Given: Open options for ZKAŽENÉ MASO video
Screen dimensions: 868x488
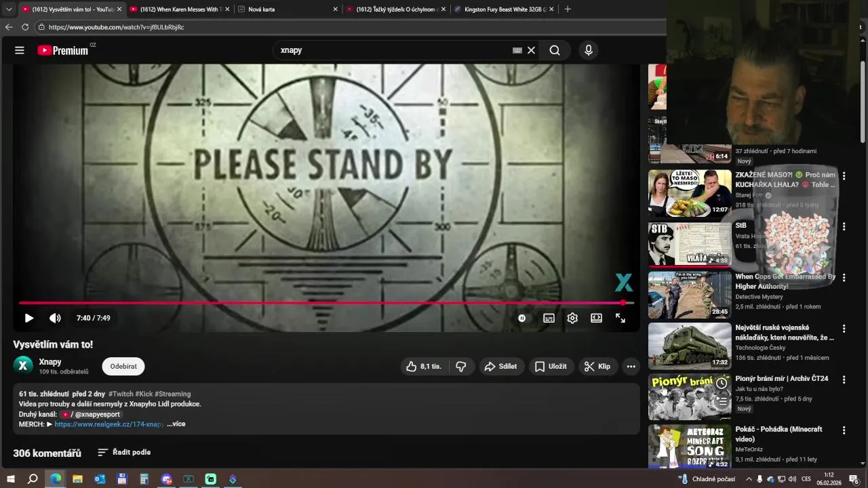Looking at the screenshot, I should point(844,176).
